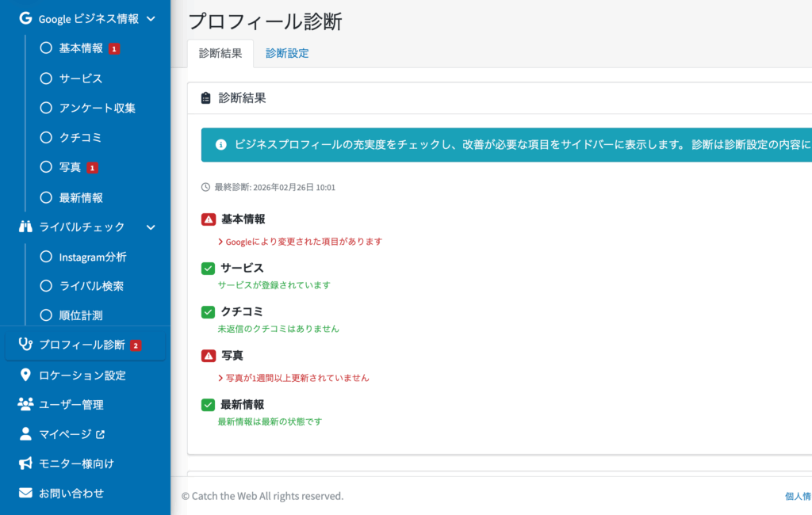Click the Google G logo icon
The width and height of the screenshot is (812, 515).
pos(25,18)
